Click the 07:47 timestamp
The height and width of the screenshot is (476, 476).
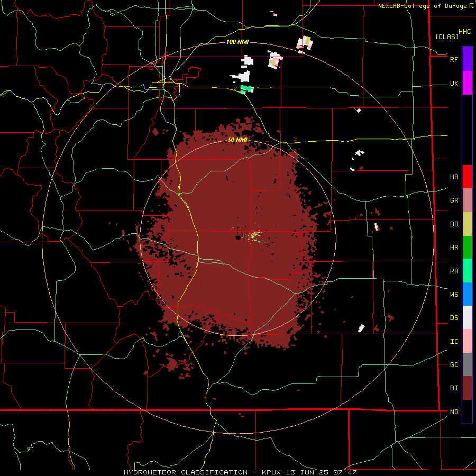346,472
